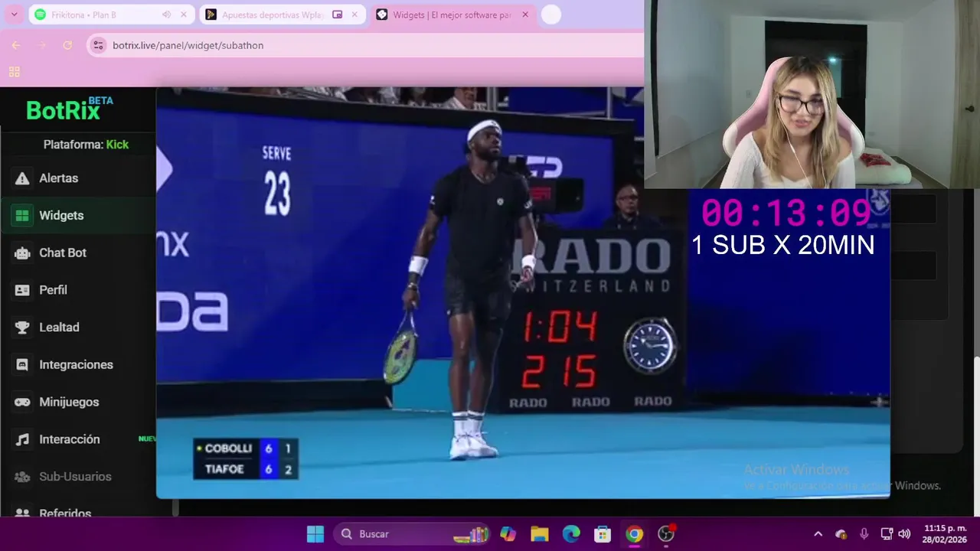Click the Minijuegos gamepad icon

point(23,402)
